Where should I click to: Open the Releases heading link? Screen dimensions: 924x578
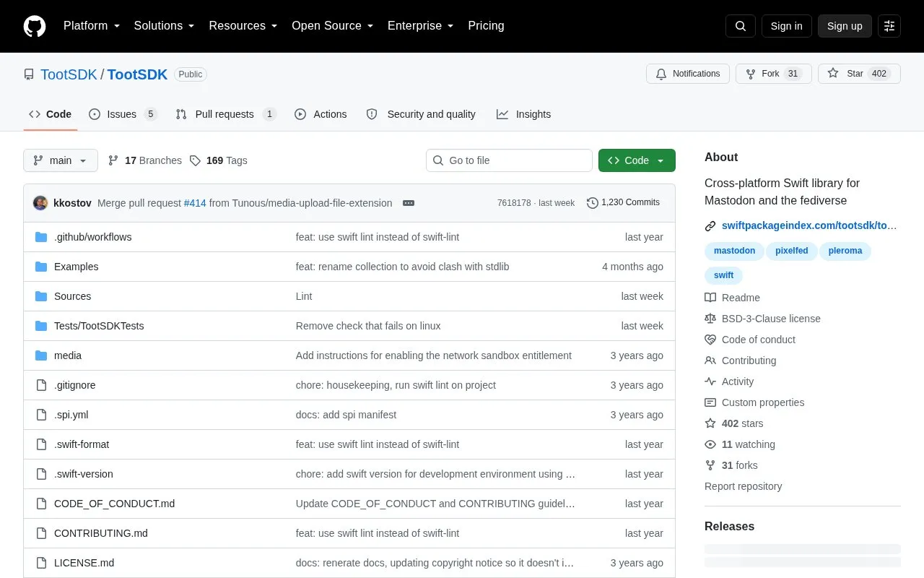point(729,526)
